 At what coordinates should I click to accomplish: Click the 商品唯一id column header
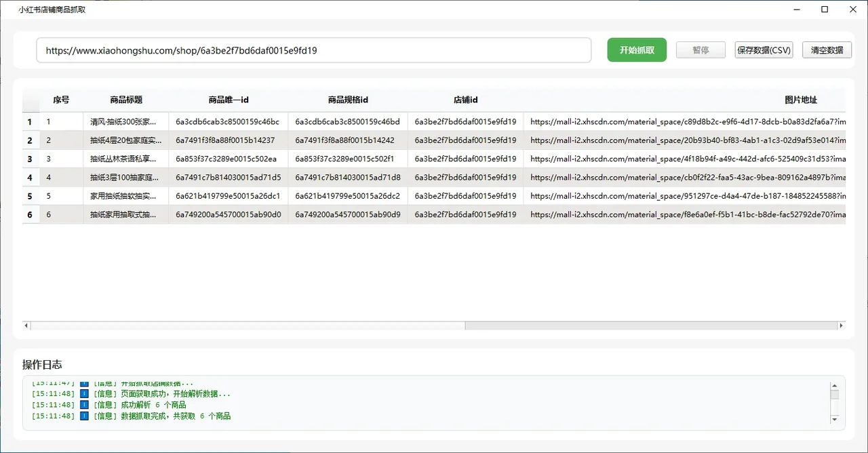coord(229,100)
